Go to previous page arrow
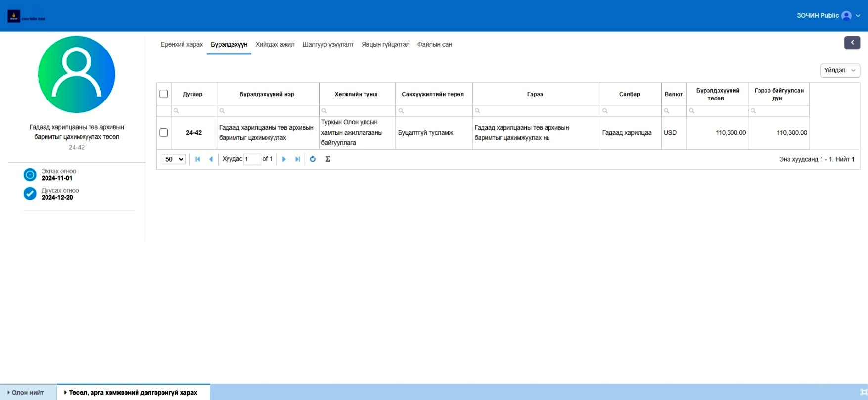 click(x=211, y=159)
